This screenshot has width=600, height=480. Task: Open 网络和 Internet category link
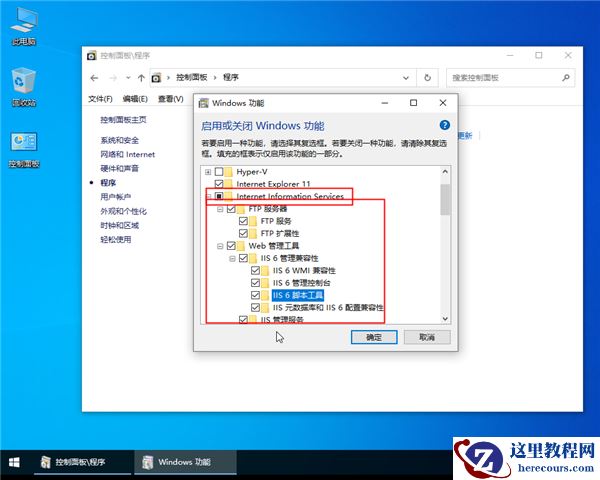127,154
